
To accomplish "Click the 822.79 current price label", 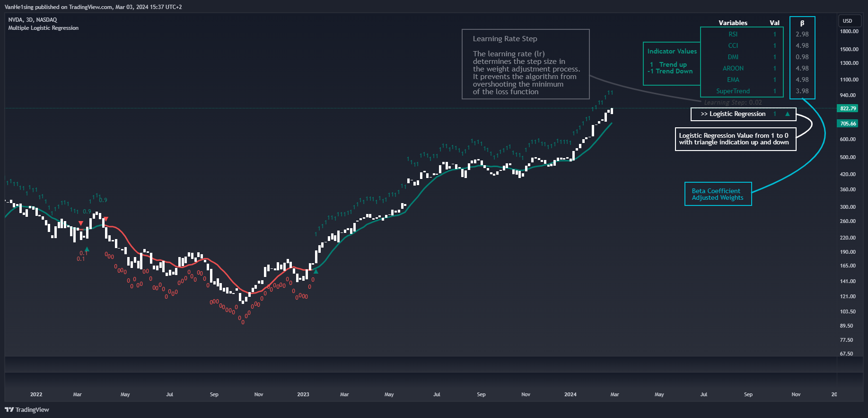I will (x=848, y=108).
